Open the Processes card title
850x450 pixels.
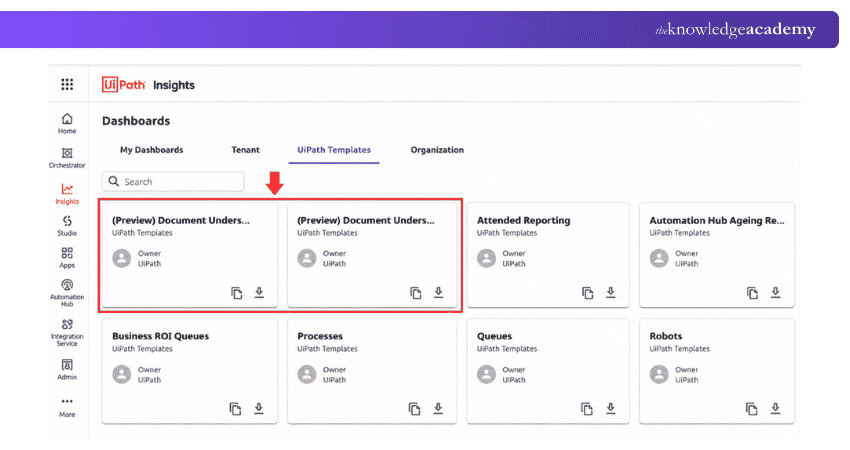(320, 336)
